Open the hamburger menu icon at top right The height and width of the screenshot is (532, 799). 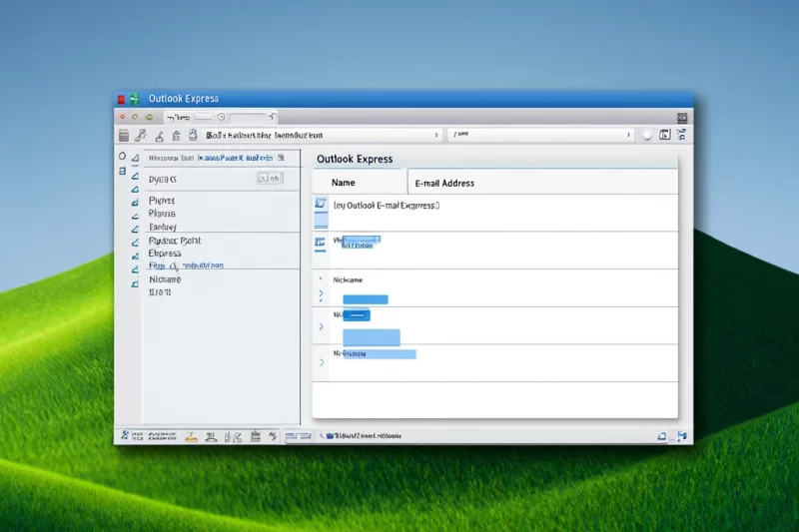click(682, 118)
